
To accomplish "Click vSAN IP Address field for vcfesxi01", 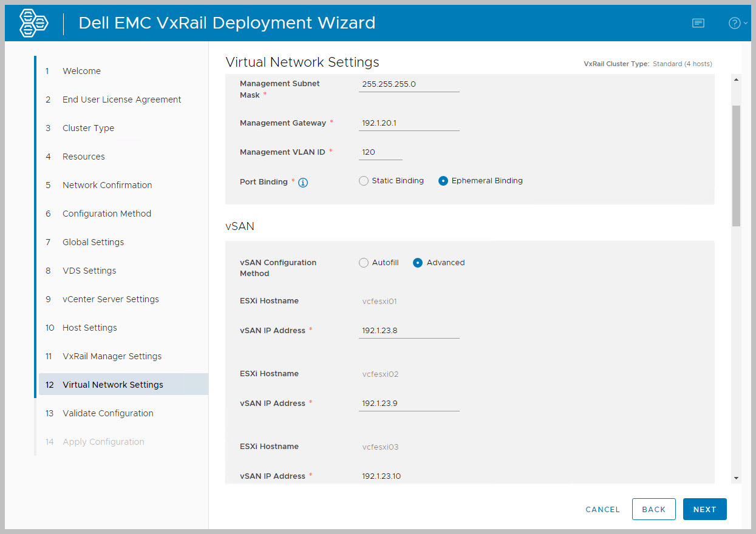I will pyautogui.click(x=409, y=331).
